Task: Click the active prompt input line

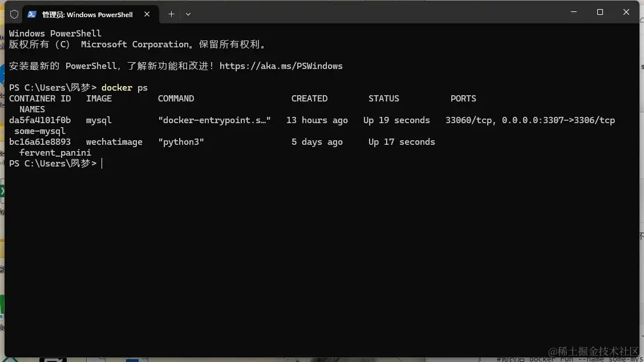Action: coord(56,164)
